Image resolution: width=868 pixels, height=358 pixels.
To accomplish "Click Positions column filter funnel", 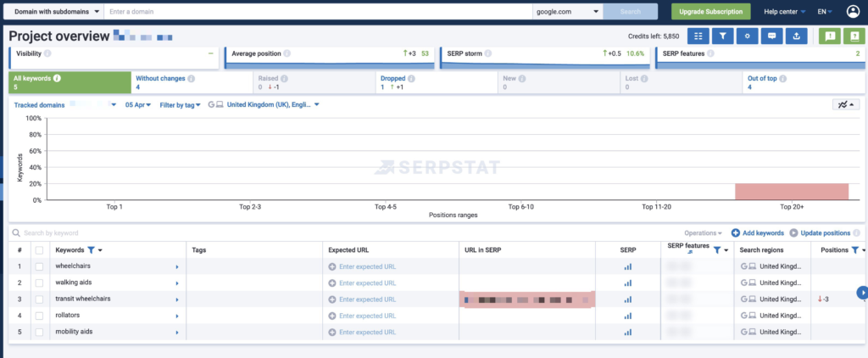I will pyautogui.click(x=855, y=250).
